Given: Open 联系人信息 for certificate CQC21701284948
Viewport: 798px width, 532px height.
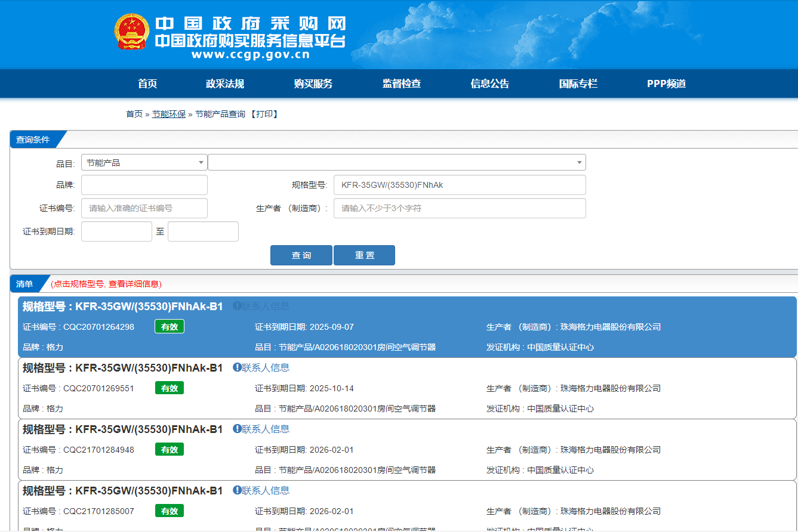Looking at the screenshot, I should click(x=266, y=429).
